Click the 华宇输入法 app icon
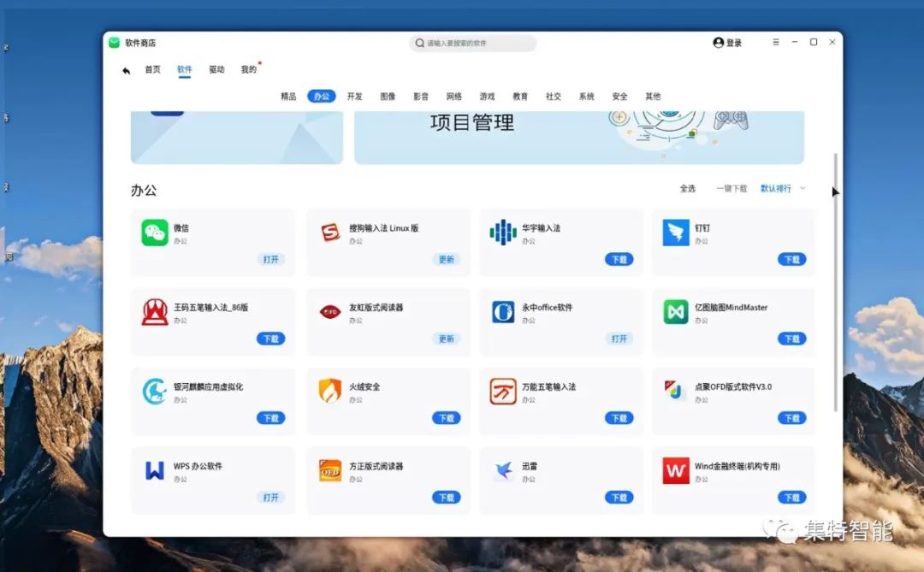 503,233
